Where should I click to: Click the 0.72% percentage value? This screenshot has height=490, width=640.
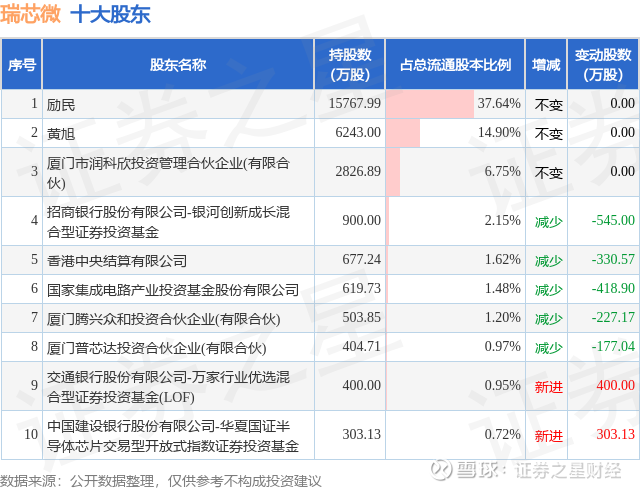[x=502, y=434]
